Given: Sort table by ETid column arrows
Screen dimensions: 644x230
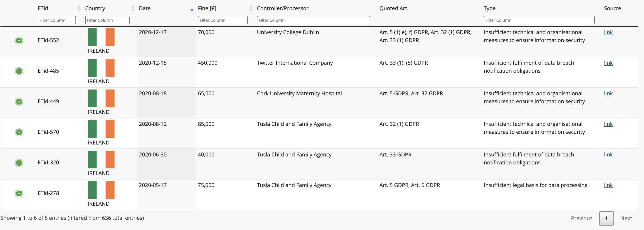Looking at the screenshot, I should [x=79, y=9].
